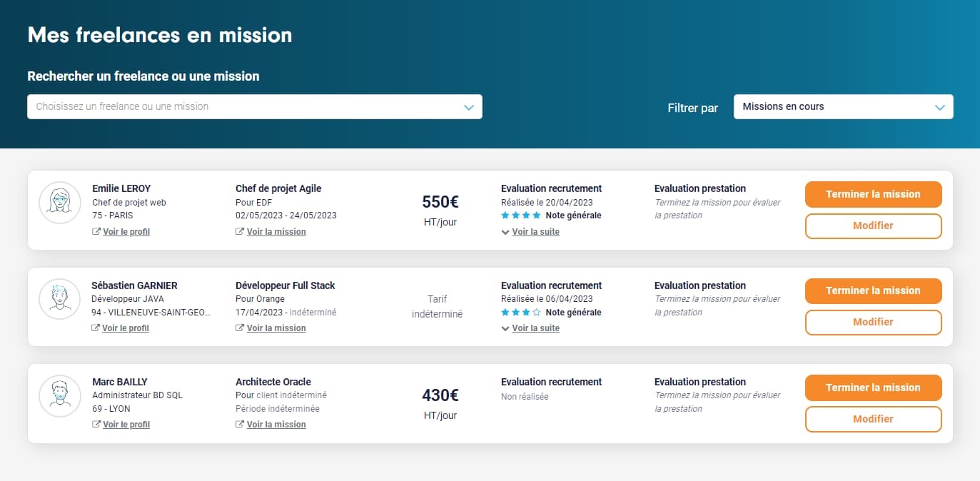
Task: Open Sébastien GARNIER's 'Voir le profil' link
Action: (x=125, y=328)
